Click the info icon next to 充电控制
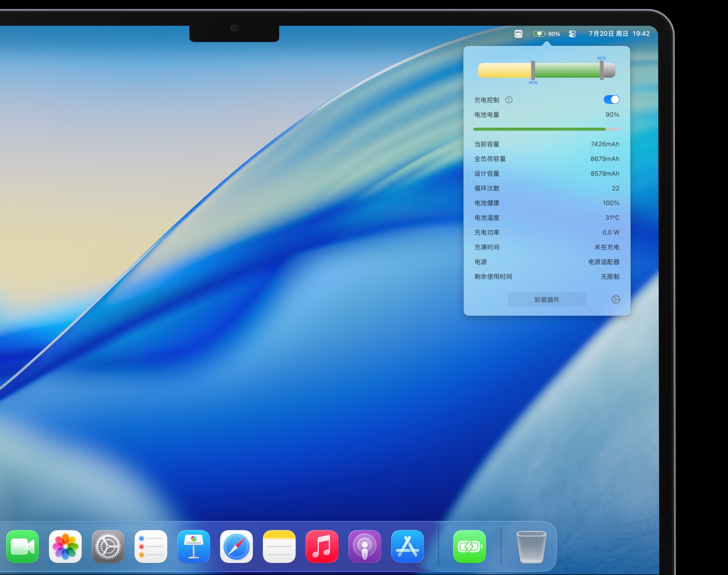The image size is (728, 575). coord(509,100)
